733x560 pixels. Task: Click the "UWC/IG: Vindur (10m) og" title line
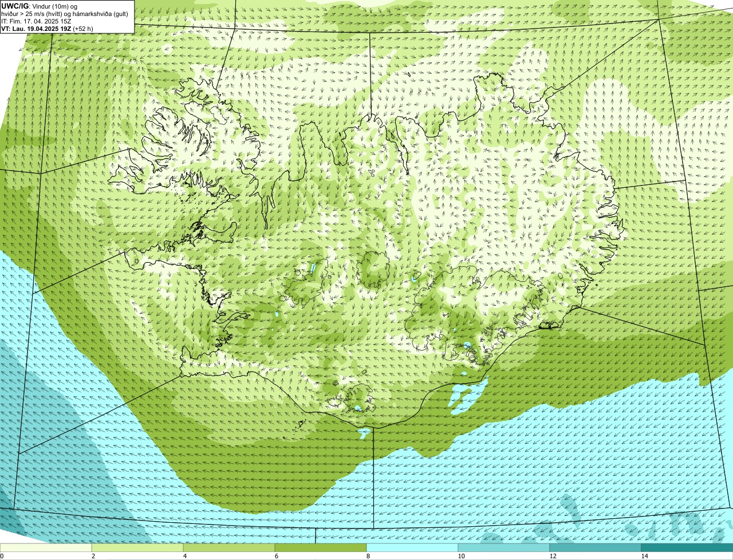tap(39, 6)
